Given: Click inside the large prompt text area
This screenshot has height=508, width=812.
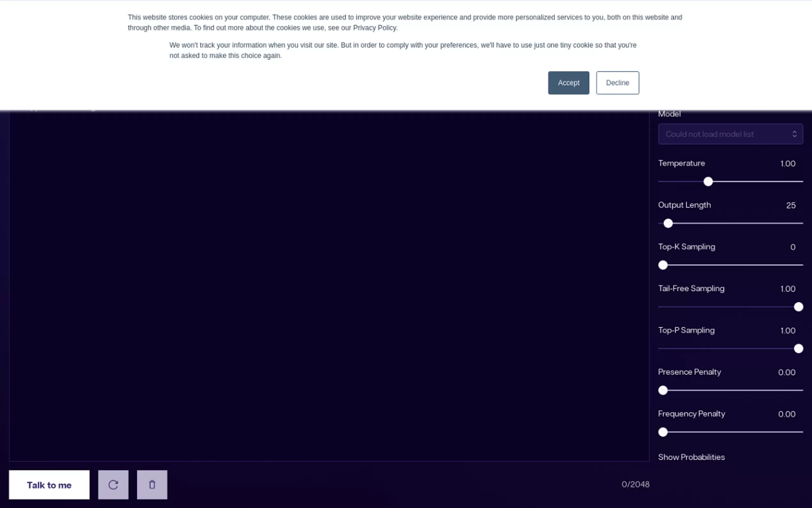Looking at the screenshot, I should pos(329,286).
